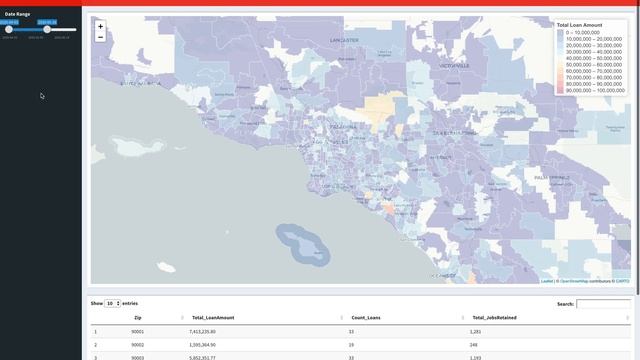Click the zip 90002 table cell
The height and width of the screenshot is (360, 640).
138,345
